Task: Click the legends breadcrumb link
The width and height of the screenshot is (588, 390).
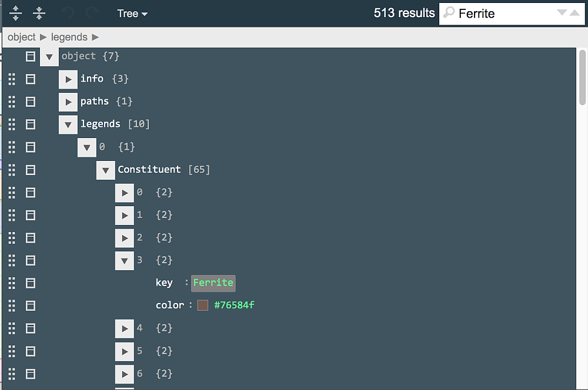Action: coord(69,36)
